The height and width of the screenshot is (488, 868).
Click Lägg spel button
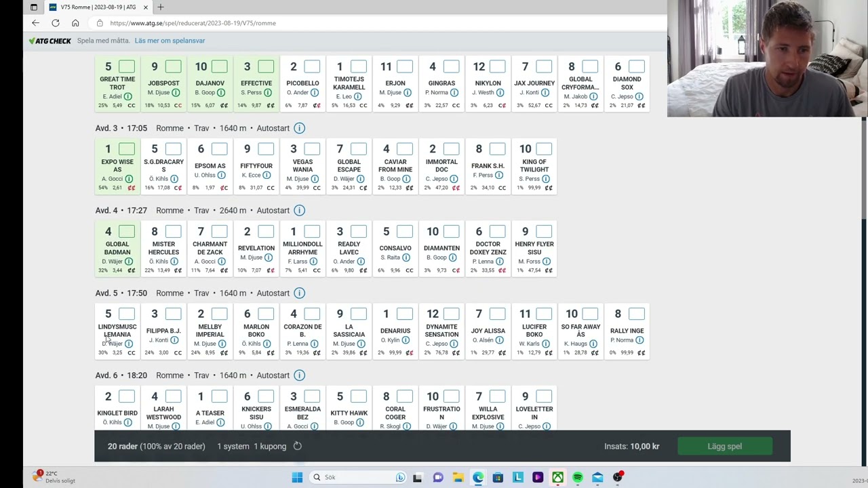click(x=725, y=446)
